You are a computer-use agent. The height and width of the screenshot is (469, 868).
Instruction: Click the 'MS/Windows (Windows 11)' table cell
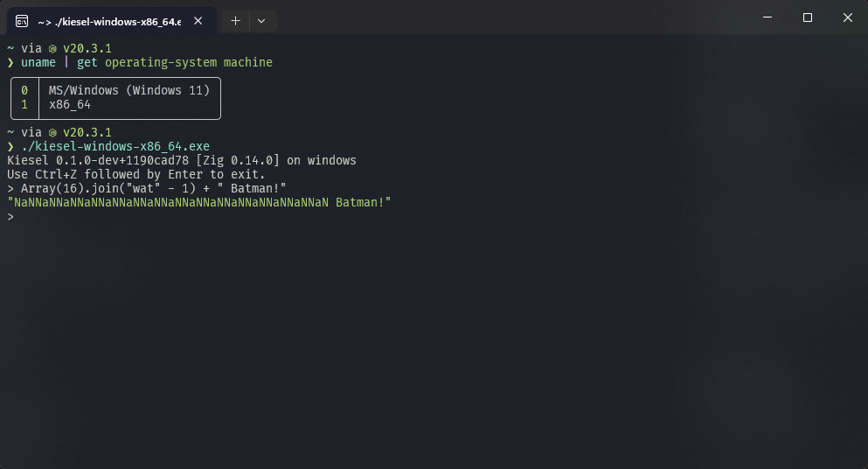[x=129, y=90]
